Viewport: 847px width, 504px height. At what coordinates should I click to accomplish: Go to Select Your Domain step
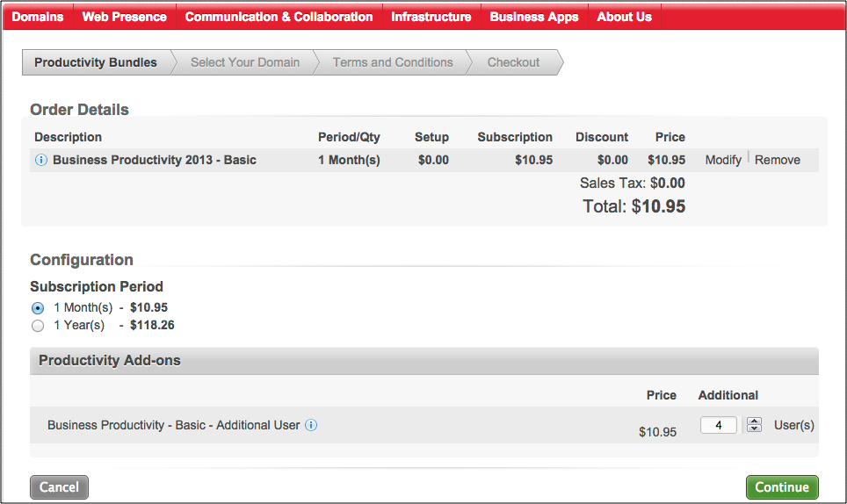click(x=244, y=62)
